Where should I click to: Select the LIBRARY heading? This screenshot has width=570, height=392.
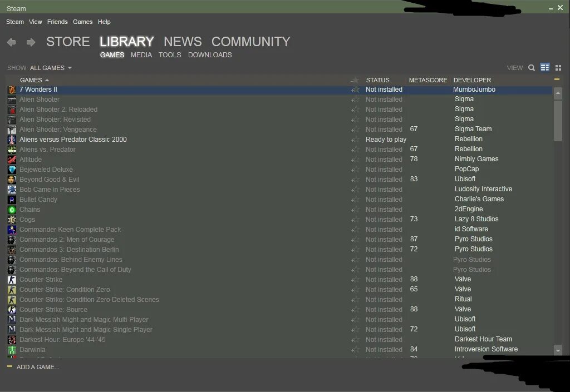click(x=127, y=42)
